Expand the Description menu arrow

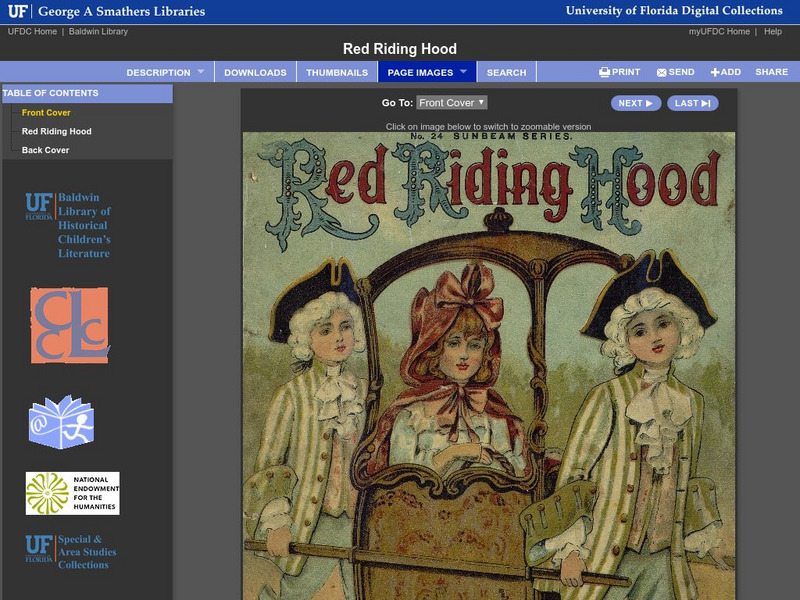point(200,72)
